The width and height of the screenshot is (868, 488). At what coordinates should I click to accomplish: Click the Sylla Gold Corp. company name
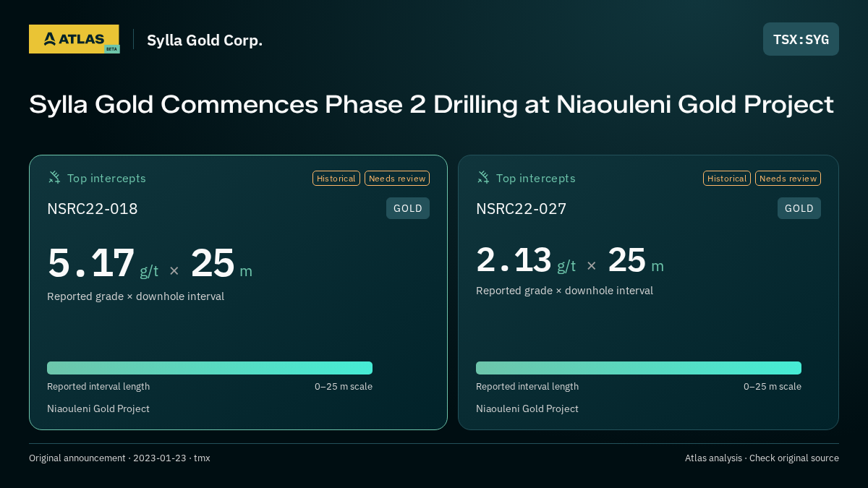coord(205,40)
